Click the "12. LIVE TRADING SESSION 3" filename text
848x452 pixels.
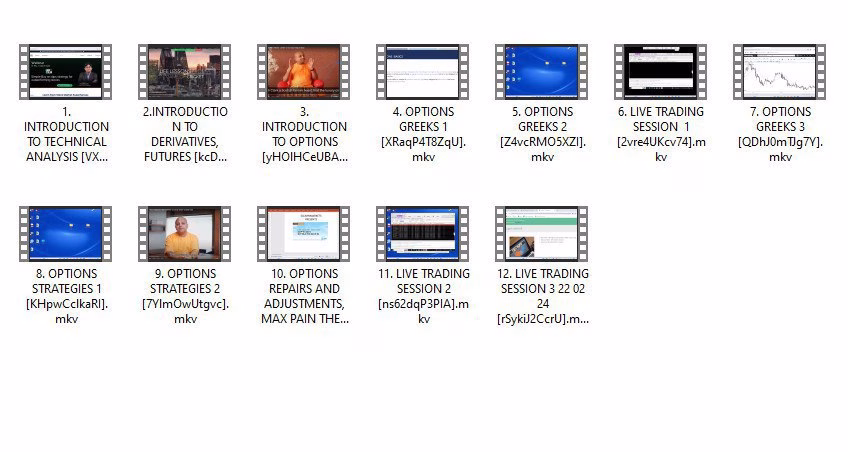(x=541, y=296)
